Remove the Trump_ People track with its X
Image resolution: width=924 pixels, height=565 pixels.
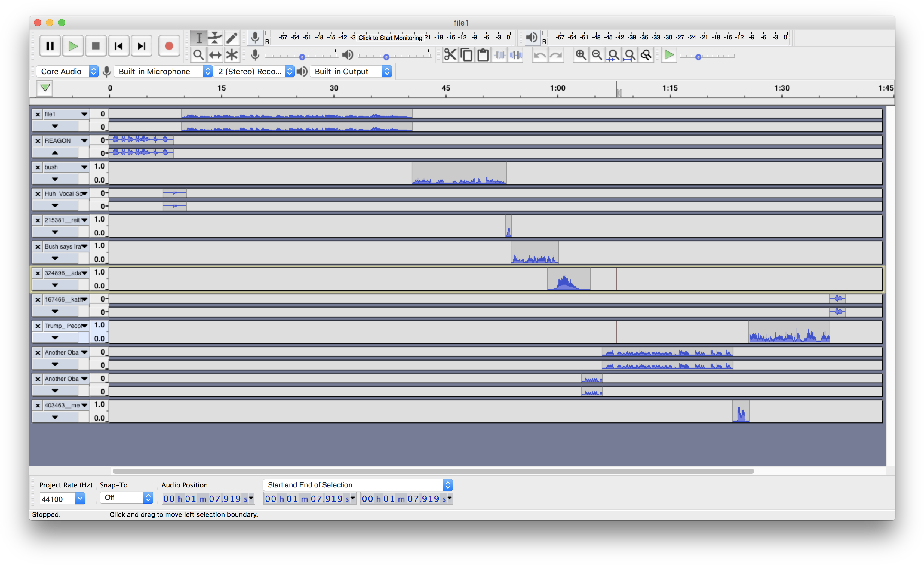[x=38, y=326]
